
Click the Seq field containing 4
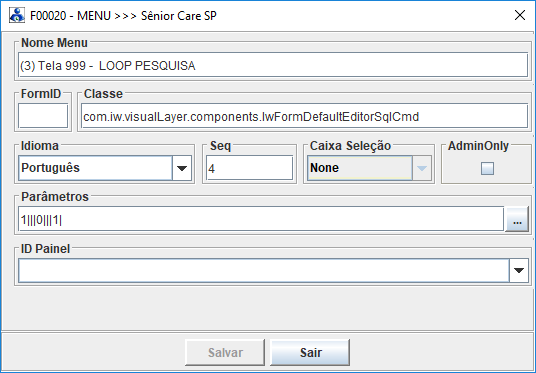pyautogui.click(x=250, y=168)
